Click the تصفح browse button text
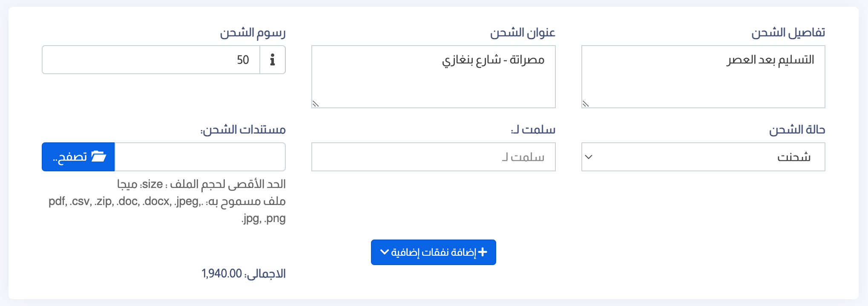 click(70, 157)
